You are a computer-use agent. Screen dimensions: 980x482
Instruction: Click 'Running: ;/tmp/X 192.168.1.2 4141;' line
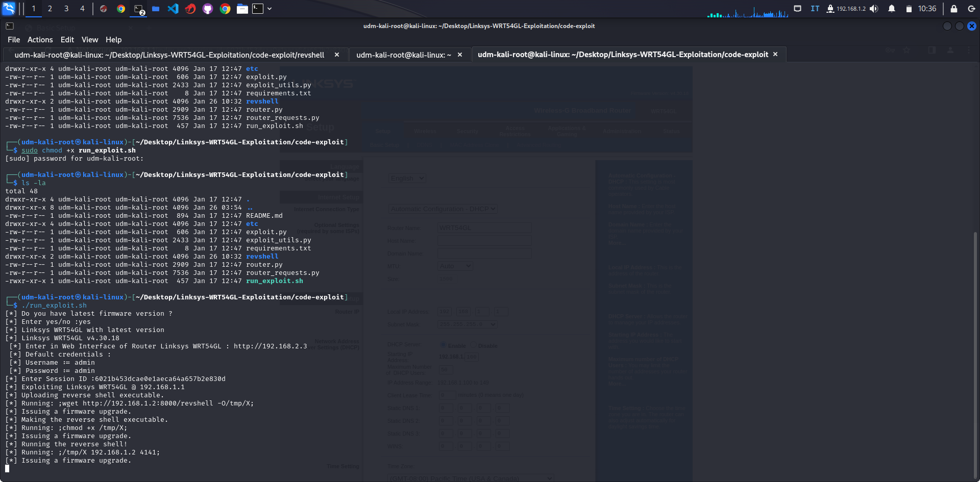coord(83,452)
